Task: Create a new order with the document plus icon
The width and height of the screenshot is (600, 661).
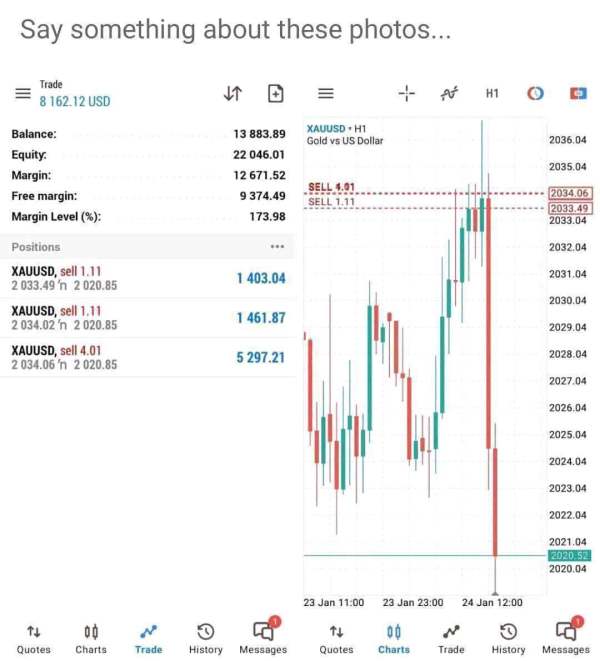Action: (276, 93)
